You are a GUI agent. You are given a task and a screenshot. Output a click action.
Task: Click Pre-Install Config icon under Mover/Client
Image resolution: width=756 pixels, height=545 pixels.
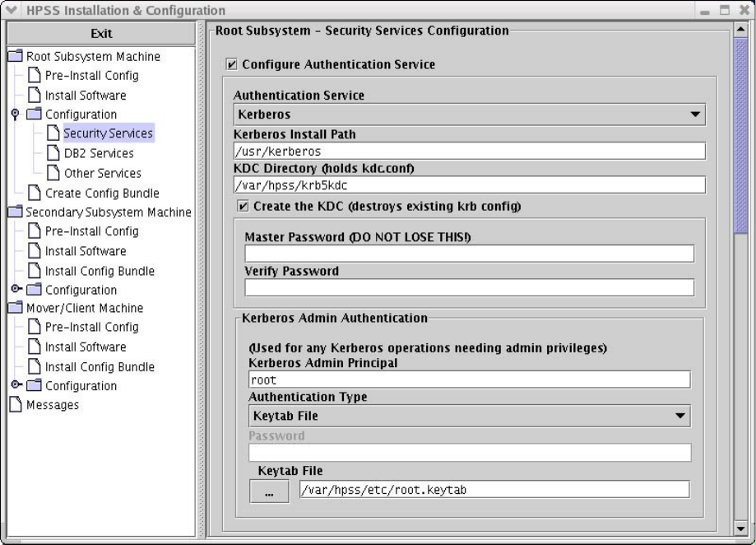[35, 327]
